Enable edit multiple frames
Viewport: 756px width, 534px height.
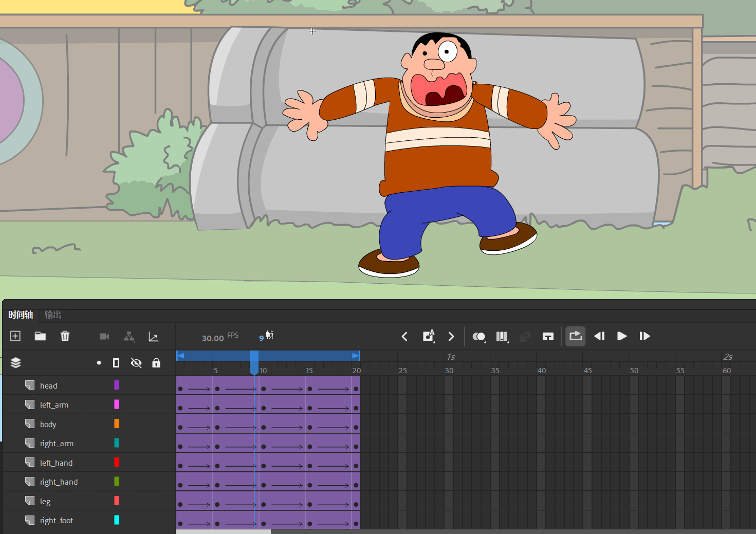coord(502,337)
